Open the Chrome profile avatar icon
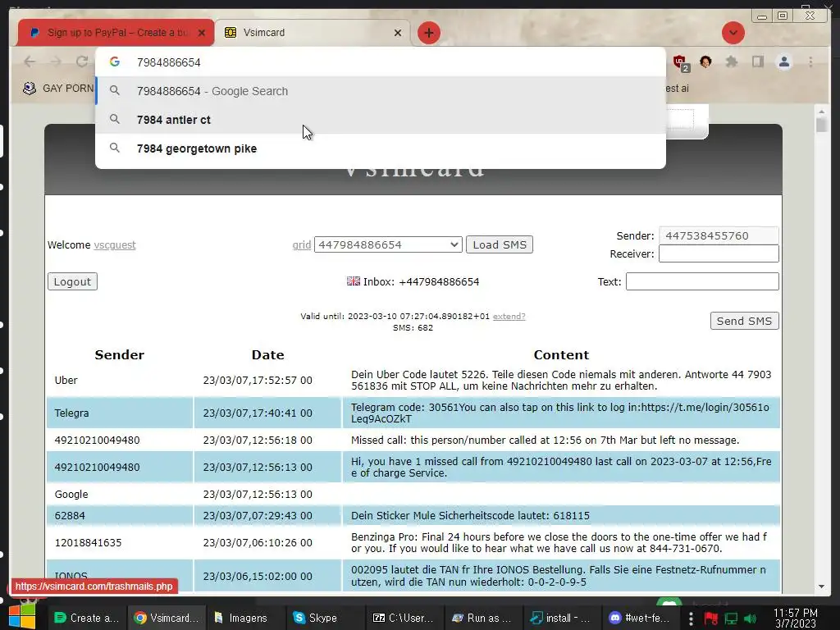Viewport: 840px width, 630px height. 783,62
